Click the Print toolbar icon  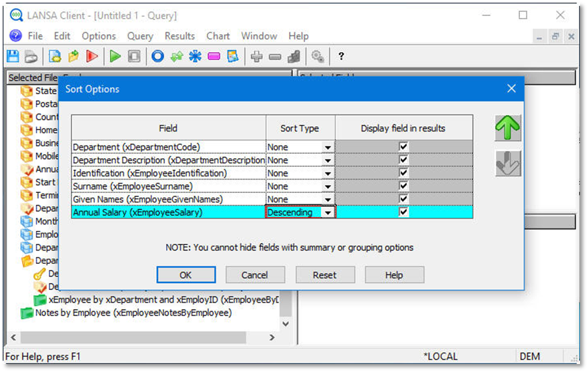click(31, 57)
